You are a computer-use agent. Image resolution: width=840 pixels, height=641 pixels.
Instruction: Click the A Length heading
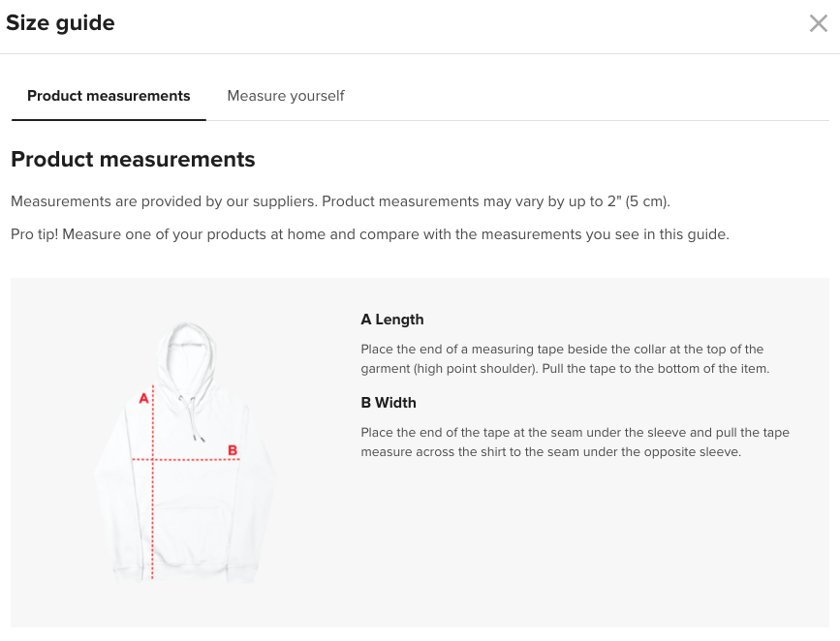(392, 320)
